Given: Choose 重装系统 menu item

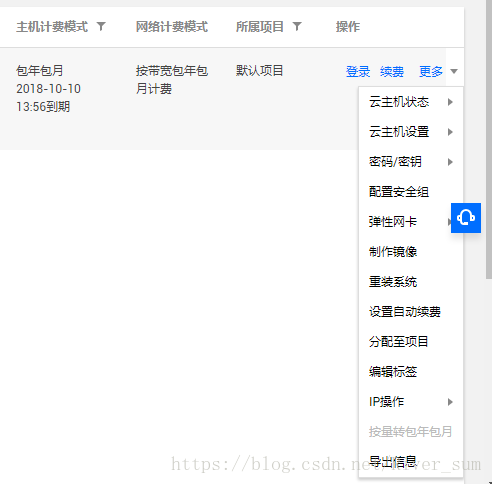Looking at the screenshot, I should click(x=411, y=282).
